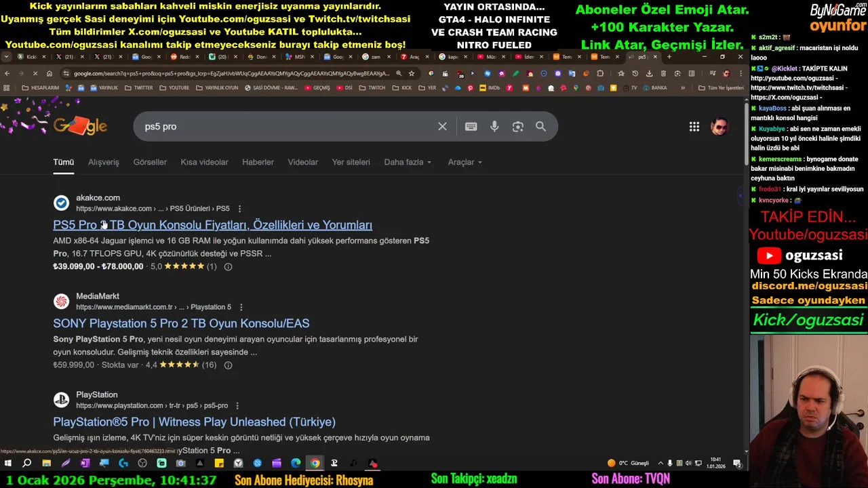868x488 pixels.
Task: Open the taskbar clock 10:41
Action: tap(717, 463)
